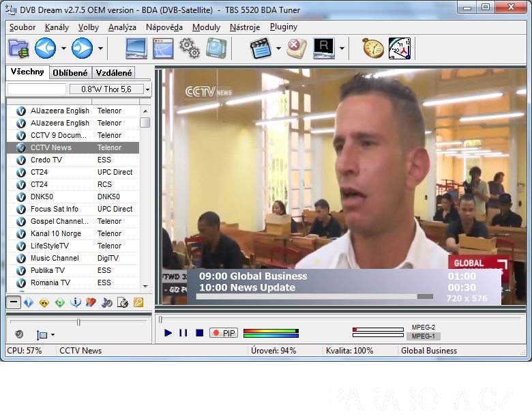Click the Pause button
Image resolution: width=532 pixels, height=419 pixels.
183,333
